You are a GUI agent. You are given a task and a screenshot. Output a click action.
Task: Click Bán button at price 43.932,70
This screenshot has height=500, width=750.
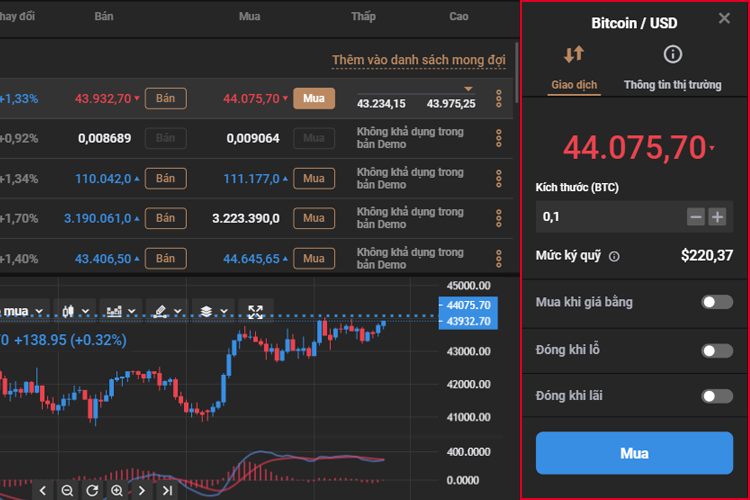[166, 98]
